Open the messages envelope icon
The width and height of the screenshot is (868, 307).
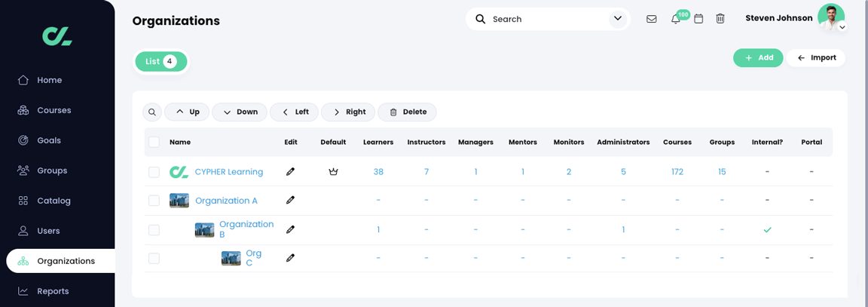652,19
